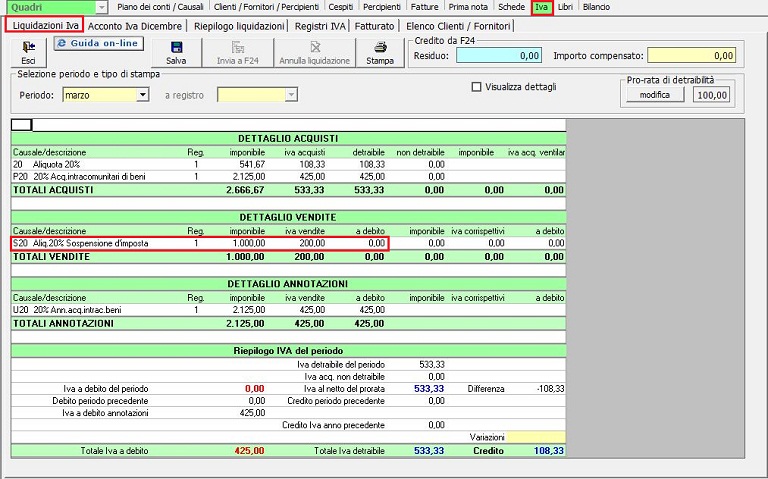Screen dimensions: 768x479
Task: Open the Bilancio menu
Action: click(597, 7)
